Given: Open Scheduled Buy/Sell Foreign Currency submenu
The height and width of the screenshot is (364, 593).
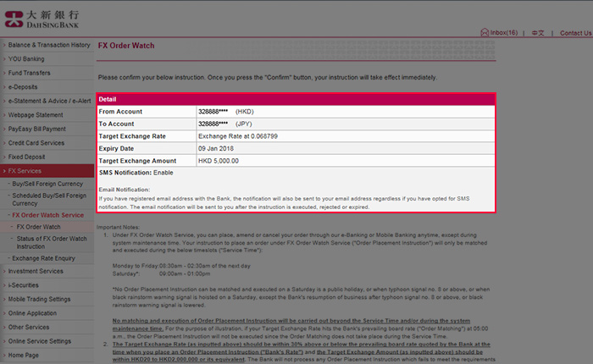Looking at the screenshot, I should 49,199.
